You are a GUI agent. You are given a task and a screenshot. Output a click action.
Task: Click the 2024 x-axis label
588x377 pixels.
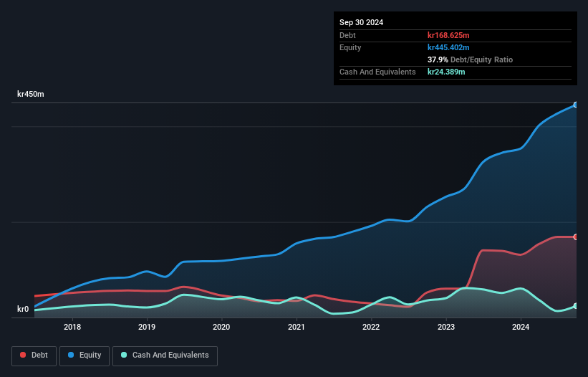(x=521, y=327)
